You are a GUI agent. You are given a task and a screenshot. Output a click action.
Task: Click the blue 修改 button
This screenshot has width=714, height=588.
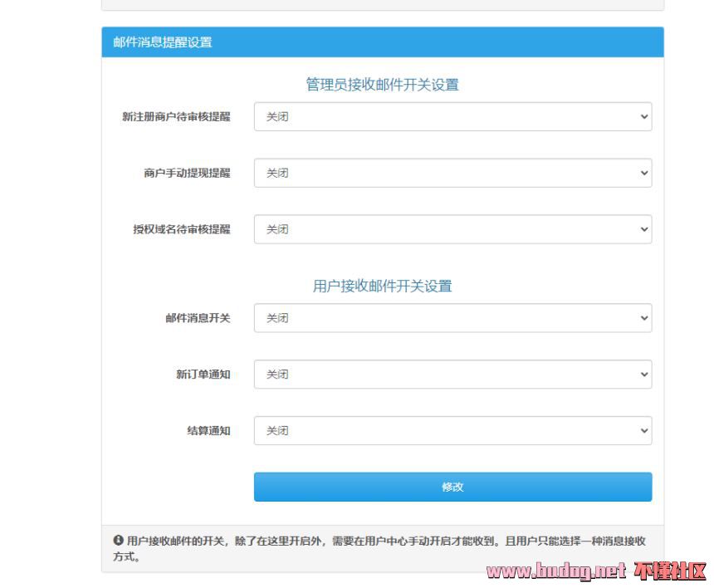coord(452,488)
